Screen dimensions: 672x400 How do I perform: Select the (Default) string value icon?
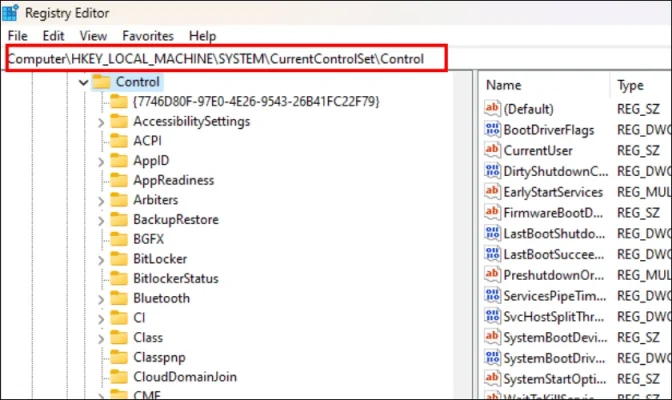pyautogui.click(x=491, y=109)
